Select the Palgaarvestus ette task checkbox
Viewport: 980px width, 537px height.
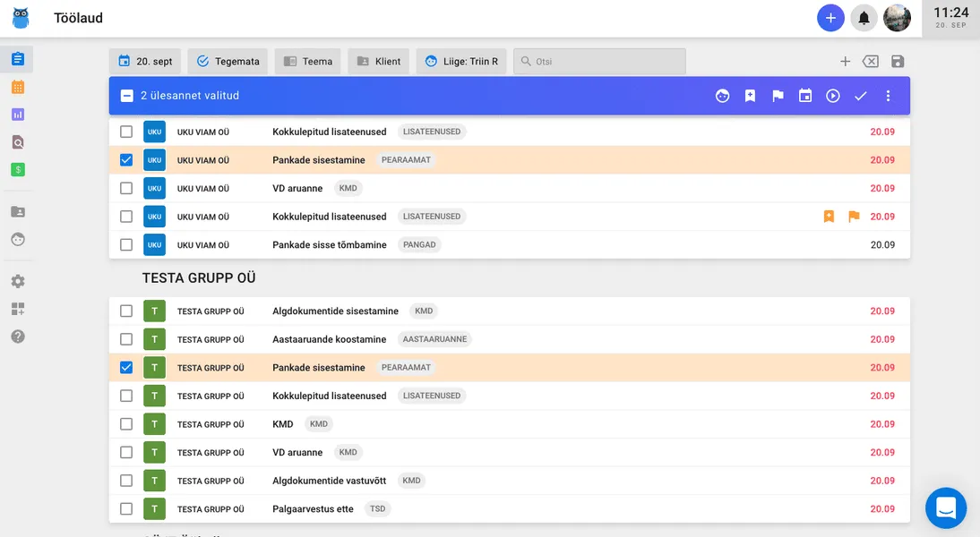126,509
